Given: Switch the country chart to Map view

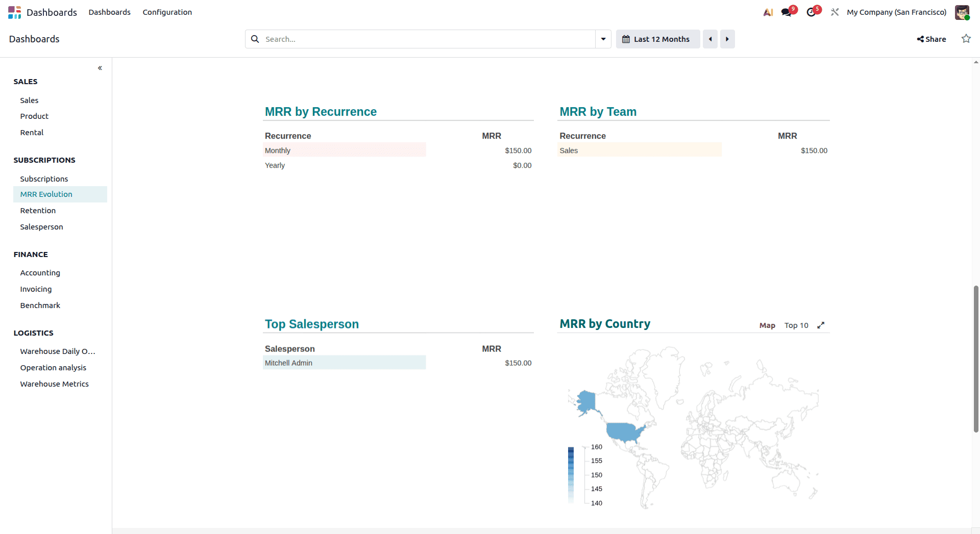Looking at the screenshot, I should 767,325.
